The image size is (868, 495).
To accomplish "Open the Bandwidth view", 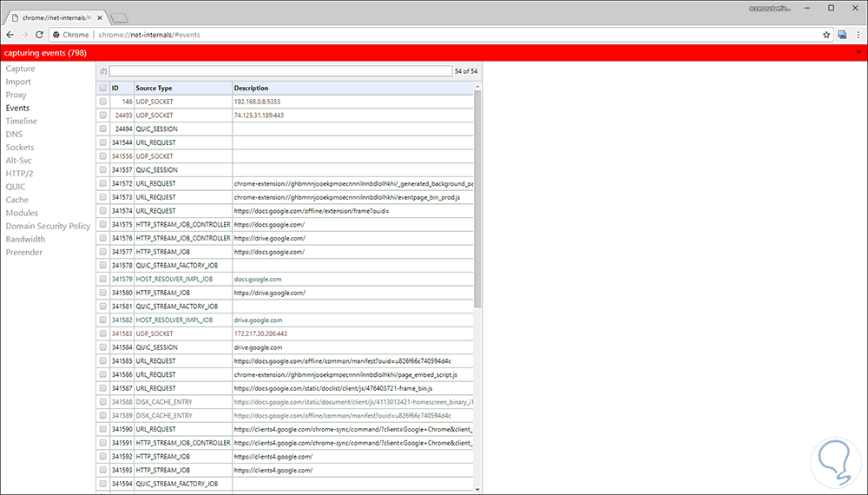I will (x=25, y=239).
